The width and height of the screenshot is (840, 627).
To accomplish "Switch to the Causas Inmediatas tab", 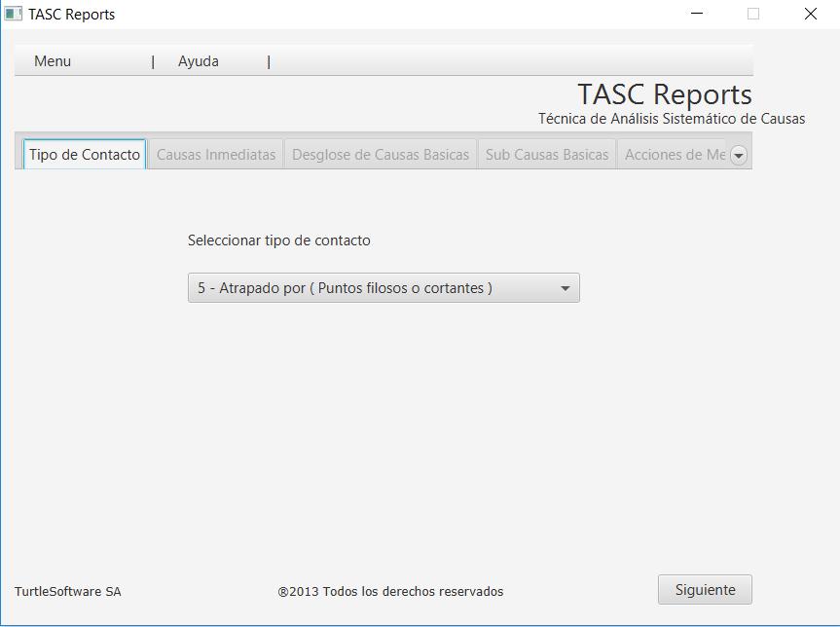I will point(216,155).
